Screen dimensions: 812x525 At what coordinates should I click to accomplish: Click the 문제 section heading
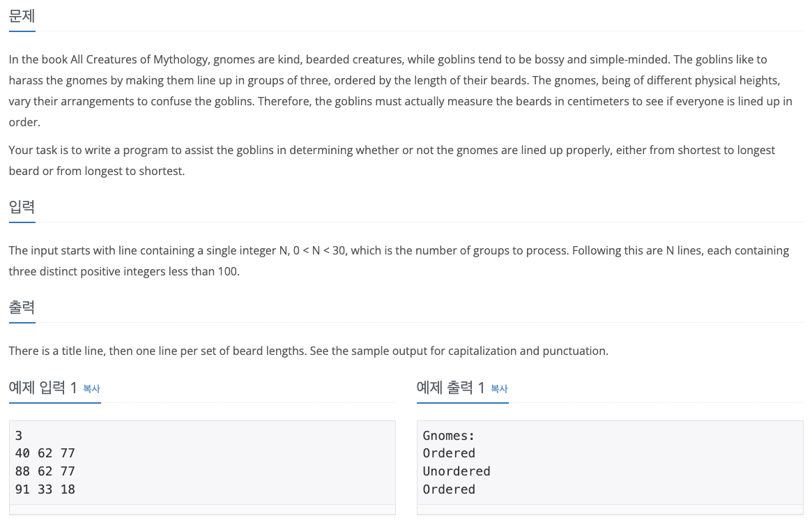[x=22, y=16]
